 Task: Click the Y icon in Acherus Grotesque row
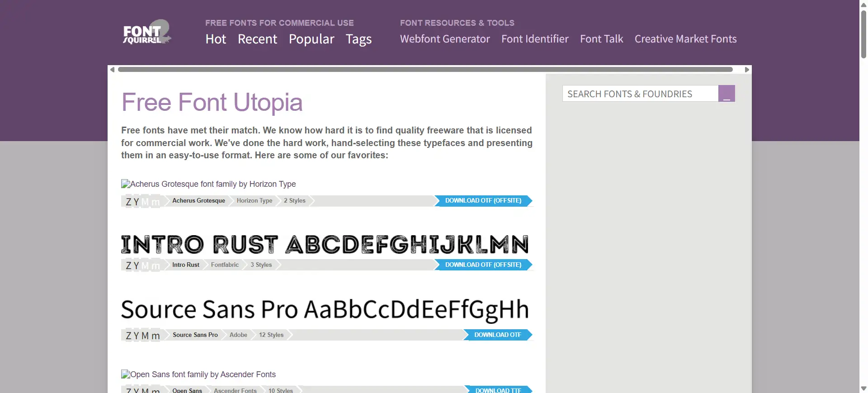136,202
